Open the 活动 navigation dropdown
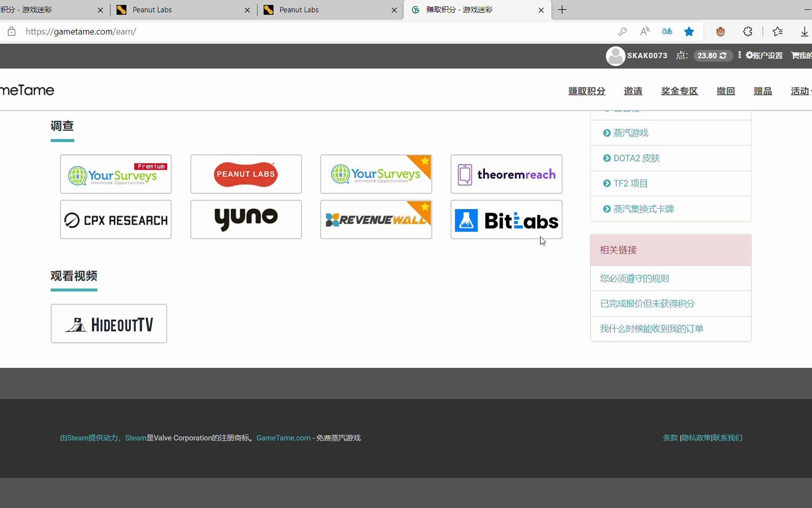 (801, 91)
